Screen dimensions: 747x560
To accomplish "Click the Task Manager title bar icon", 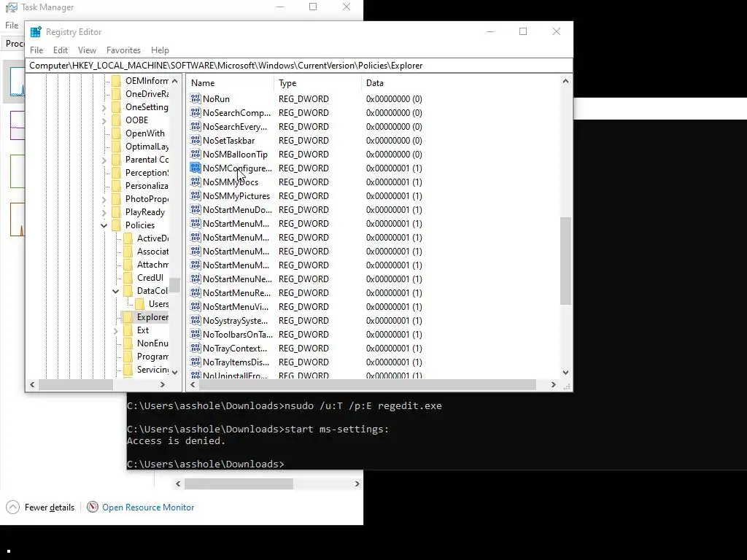I will pyautogui.click(x=11, y=7).
